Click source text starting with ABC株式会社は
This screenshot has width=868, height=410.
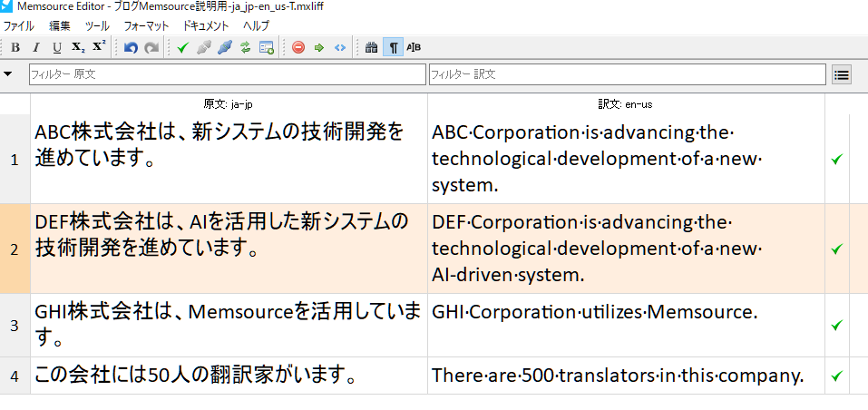[x=219, y=145]
